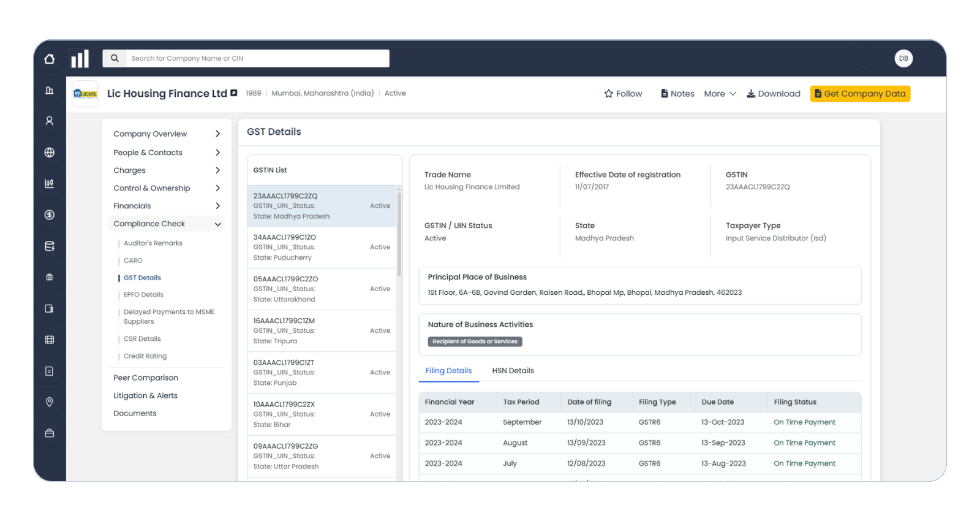
Task: Open the person icon in the sidebar
Action: 50,121
